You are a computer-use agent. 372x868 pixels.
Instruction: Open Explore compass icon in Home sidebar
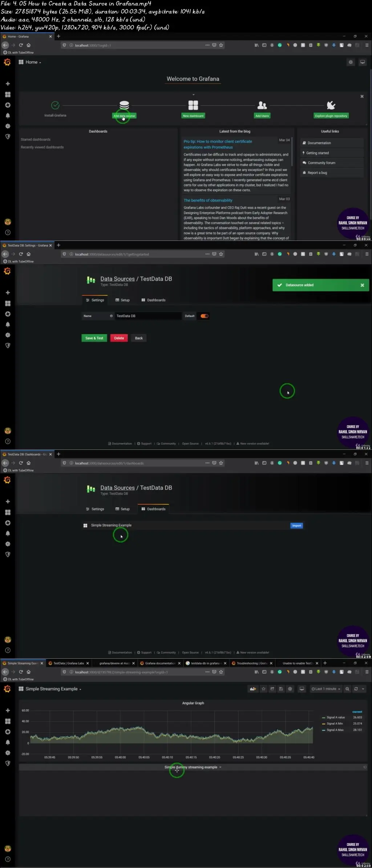(8, 105)
